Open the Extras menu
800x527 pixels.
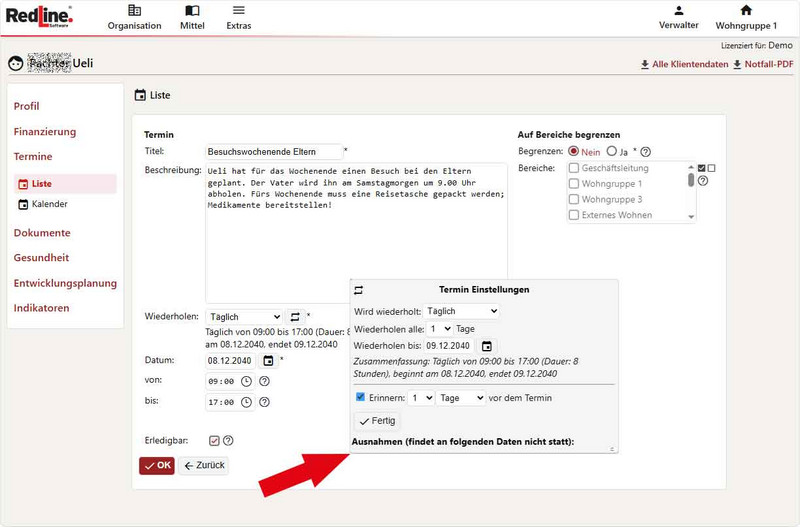[239, 17]
